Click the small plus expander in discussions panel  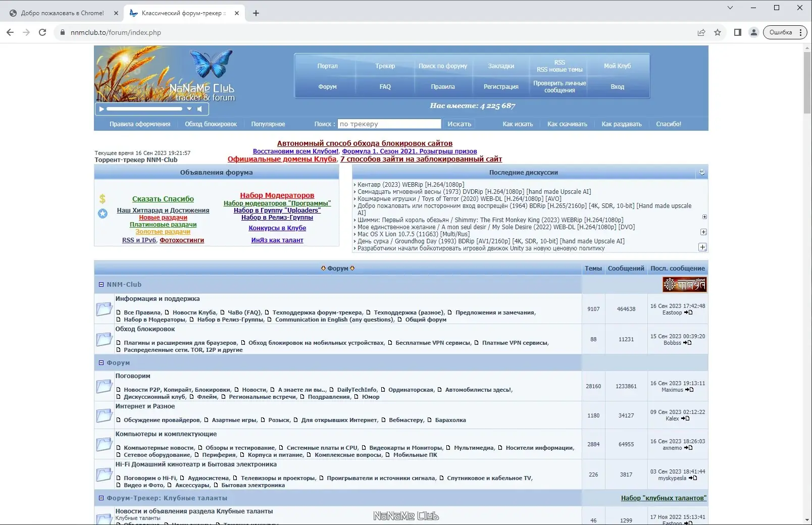click(x=704, y=217)
